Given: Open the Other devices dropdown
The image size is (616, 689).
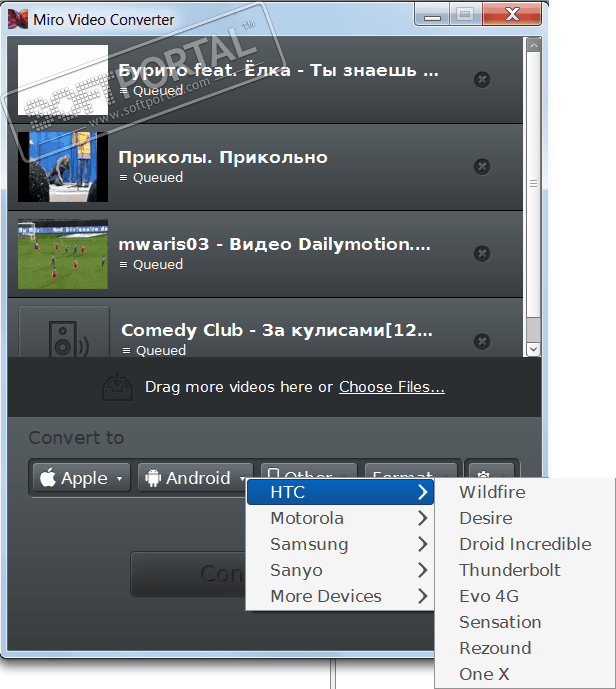Looking at the screenshot, I should [x=308, y=471].
